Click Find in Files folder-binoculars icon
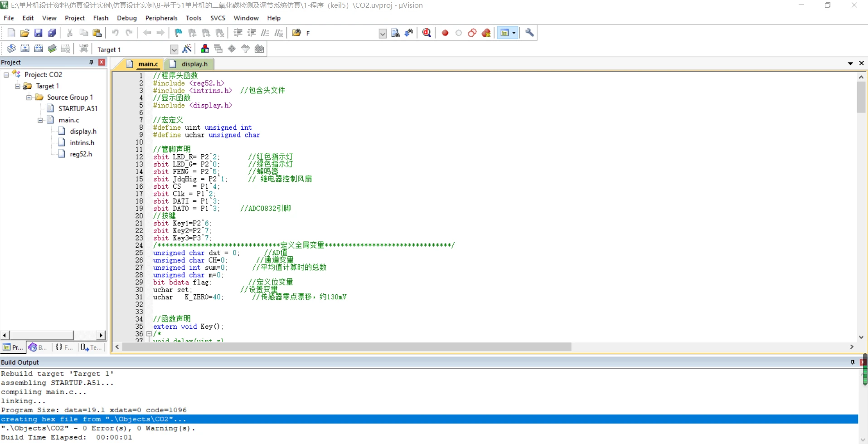 tap(296, 33)
